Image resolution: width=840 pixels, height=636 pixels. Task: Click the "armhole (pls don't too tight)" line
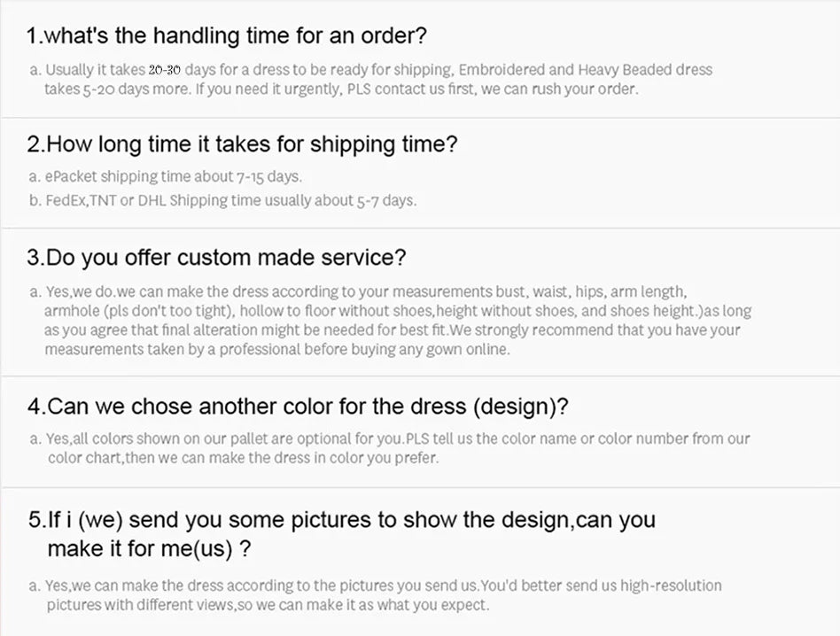pyautogui.click(x=397, y=311)
